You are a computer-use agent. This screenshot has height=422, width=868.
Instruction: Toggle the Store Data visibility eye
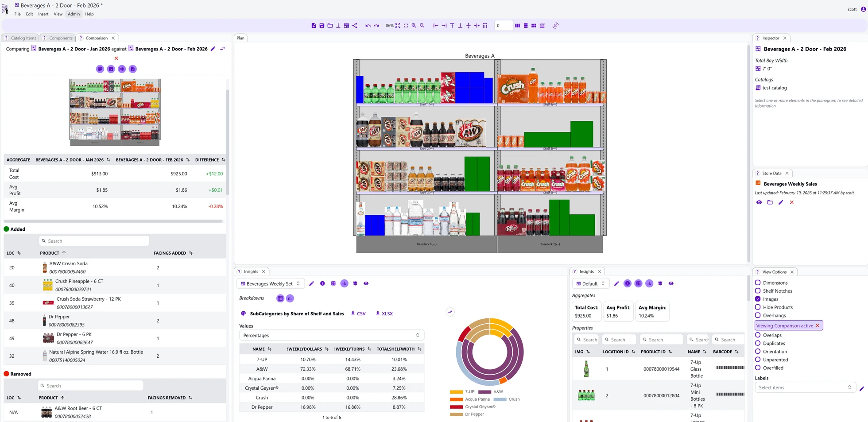759,202
